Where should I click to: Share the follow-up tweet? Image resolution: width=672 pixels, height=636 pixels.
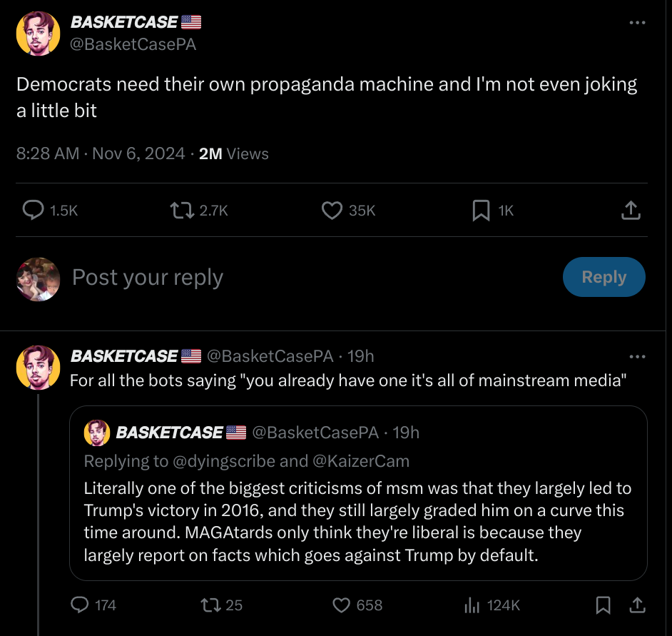coord(637,605)
